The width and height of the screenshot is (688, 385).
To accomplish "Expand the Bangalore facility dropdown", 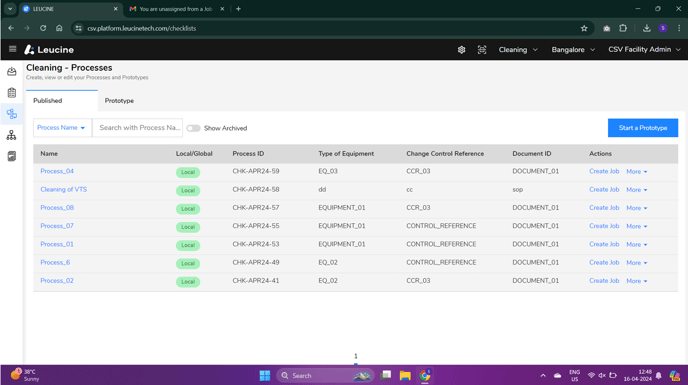I will 573,50.
